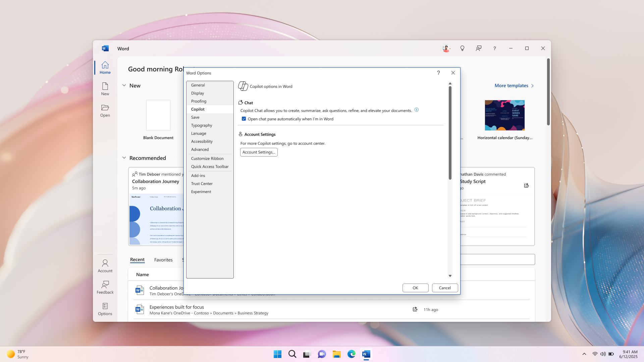Image resolution: width=644 pixels, height=362 pixels.
Task: Select Accessibility in Word Options
Action: click(x=210, y=141)
